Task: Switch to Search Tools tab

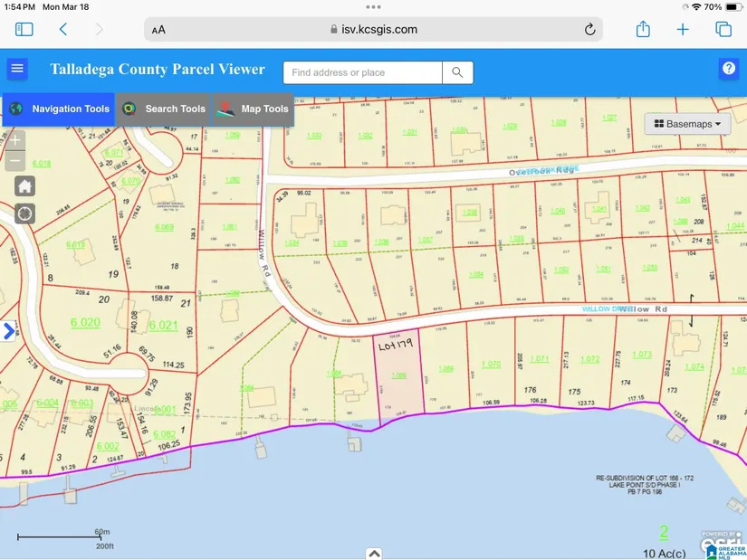Action: (x=164, y=109)
